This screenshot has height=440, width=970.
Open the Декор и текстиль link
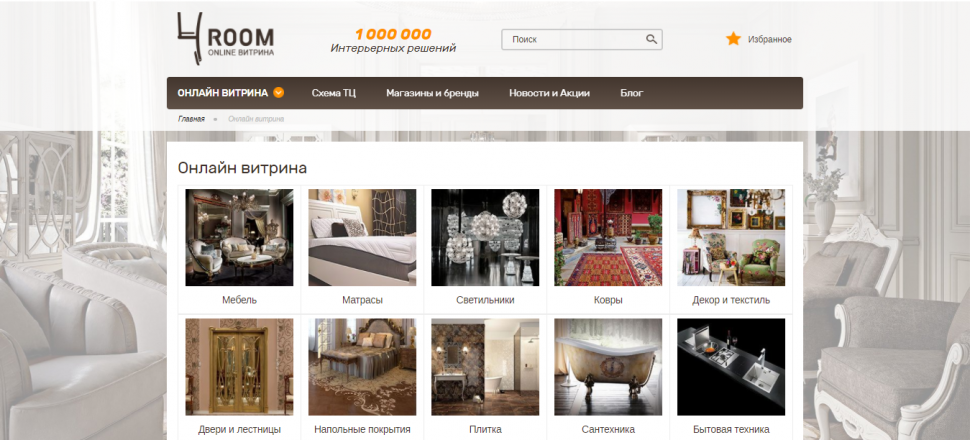click(731, 300)
